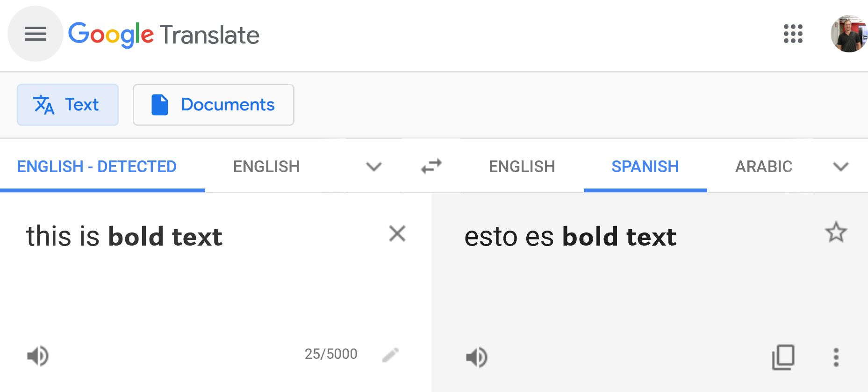Select English as source language
The width and height of the screenshot is (868, 392).
click(x=266, y=167)
